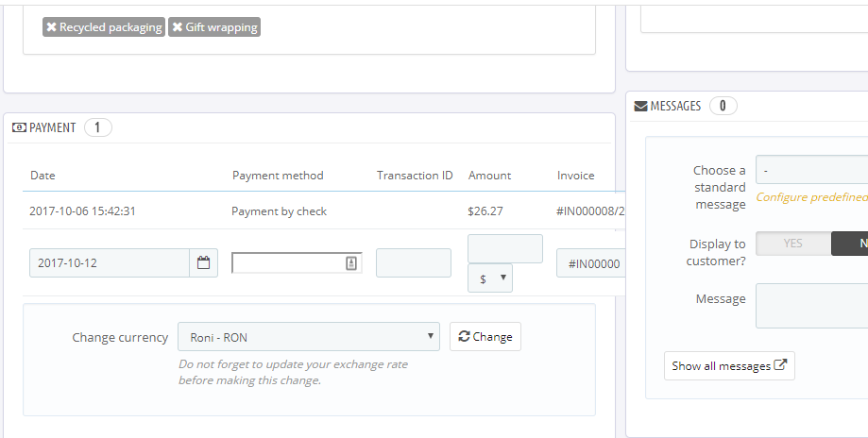Click the Payment section money icon
868x438 pixels.
19,127
